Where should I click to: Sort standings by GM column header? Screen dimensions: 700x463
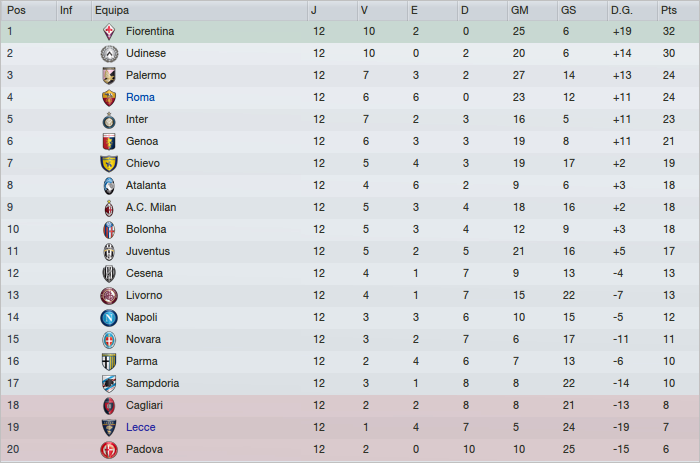click(x=519, y=10)
